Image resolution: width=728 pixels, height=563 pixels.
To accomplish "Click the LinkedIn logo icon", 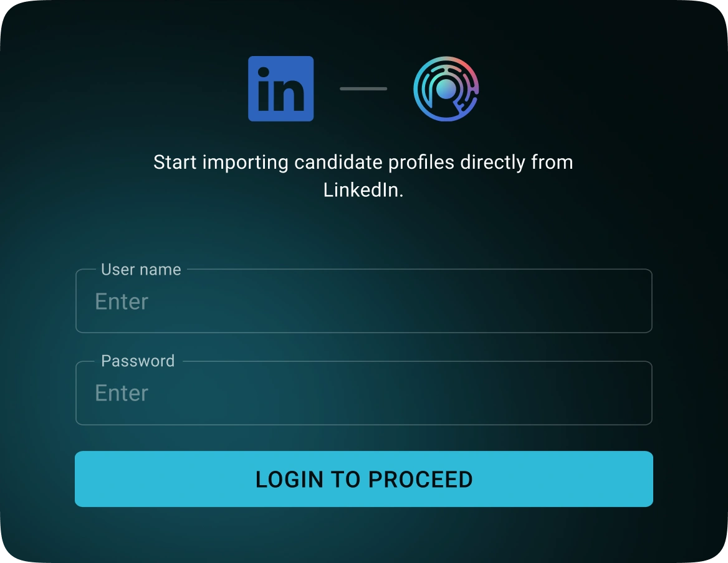I will pos(281,88).
